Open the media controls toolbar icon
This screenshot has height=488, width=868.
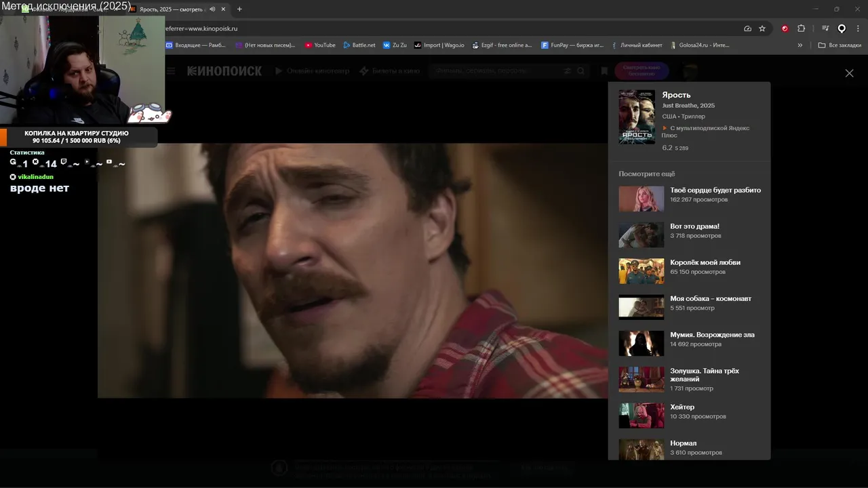pyautogui.click(x=825, y=28)
